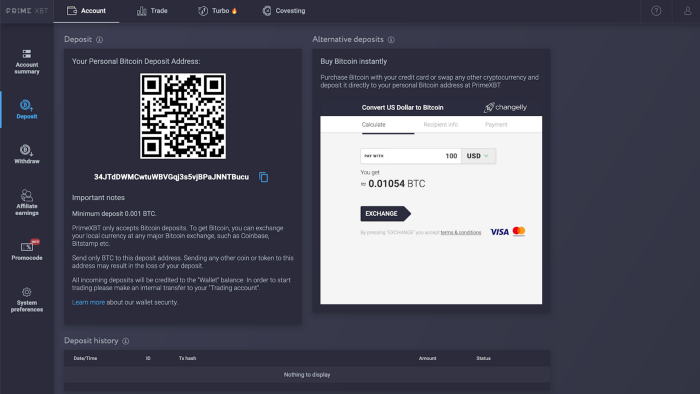This screenshot has height=394, width=700.
Task: Click the Mastercard logo
Action: point(519,231)
